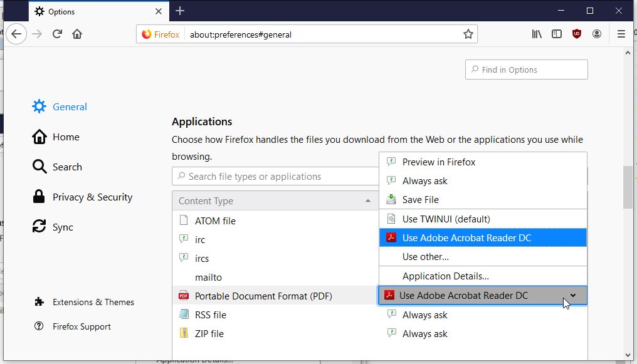
Task: Open the Library toolbar icon
Action: pos(537,34)
